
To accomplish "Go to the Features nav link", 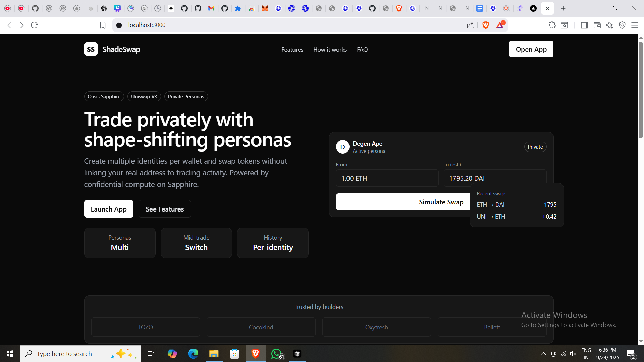I will tap(292, 50).
